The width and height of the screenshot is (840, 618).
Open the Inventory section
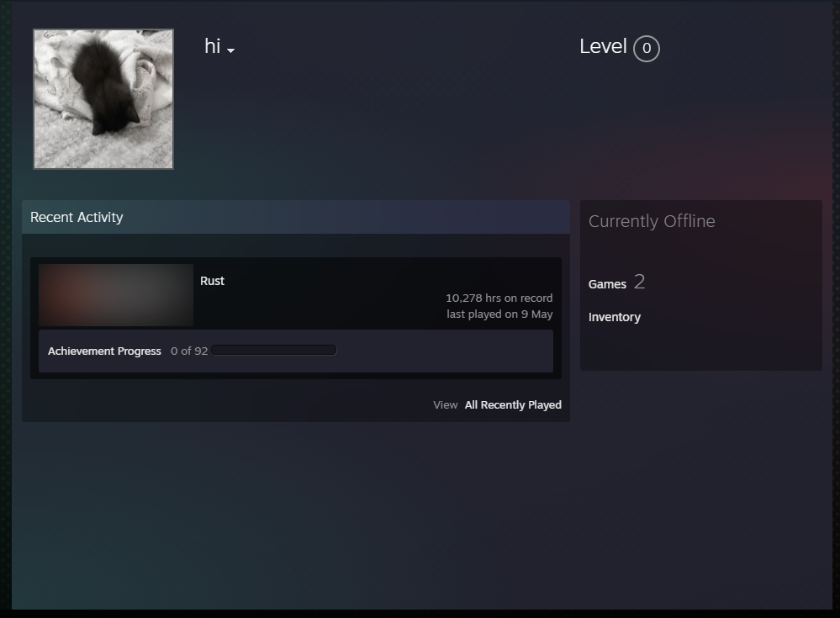(x=614, y=317)
